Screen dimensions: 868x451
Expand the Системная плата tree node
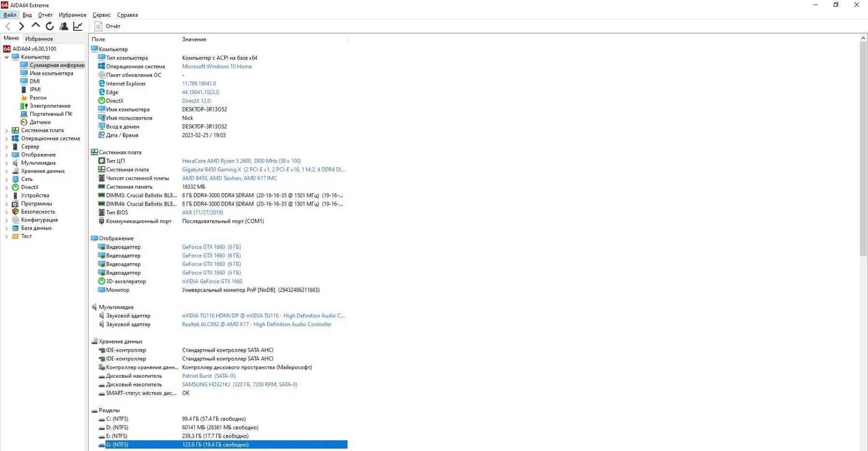[x=6, y=130]
